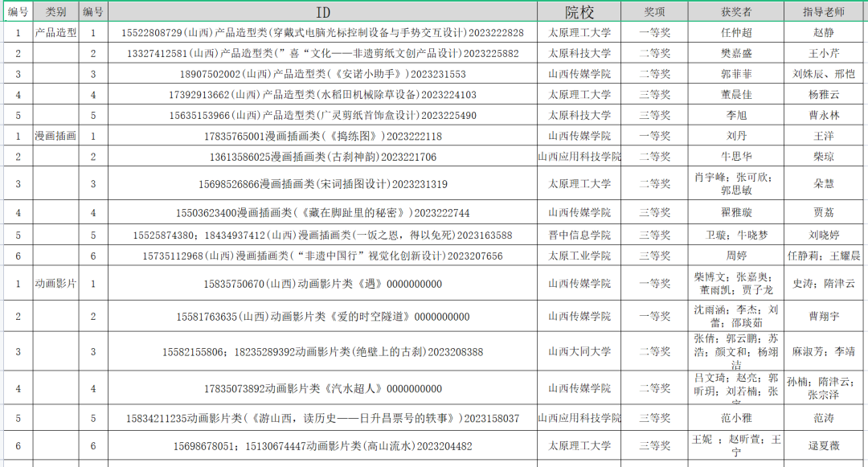Click the 获奖者 column header

pos(736,11)
